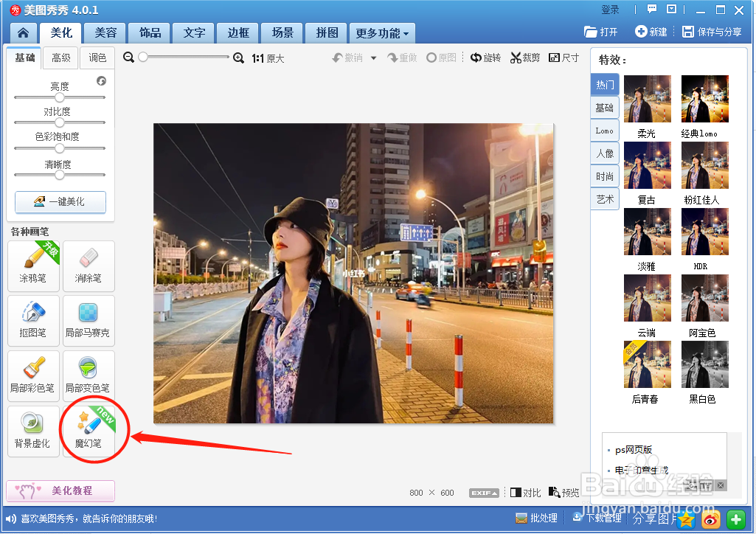Select the 艺术 effects category
The height and width of the screenshot is (534, 756).
tap(605, 199)
